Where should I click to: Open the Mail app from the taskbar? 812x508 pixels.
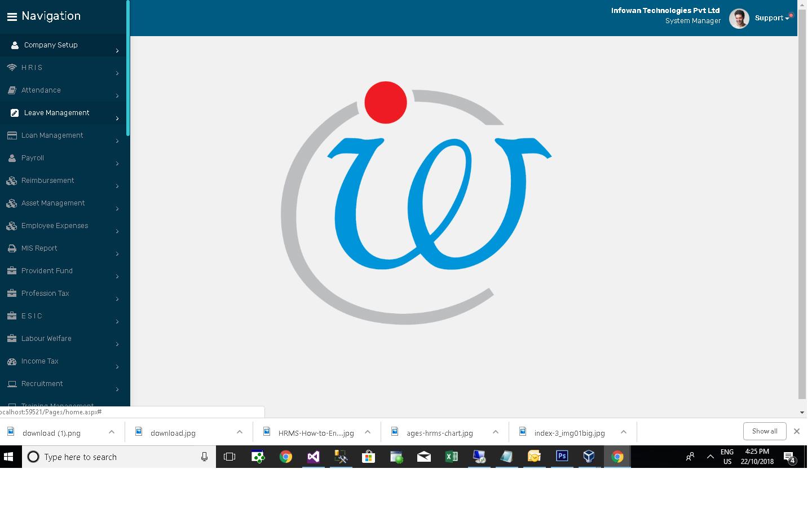[x=423, y=457]
